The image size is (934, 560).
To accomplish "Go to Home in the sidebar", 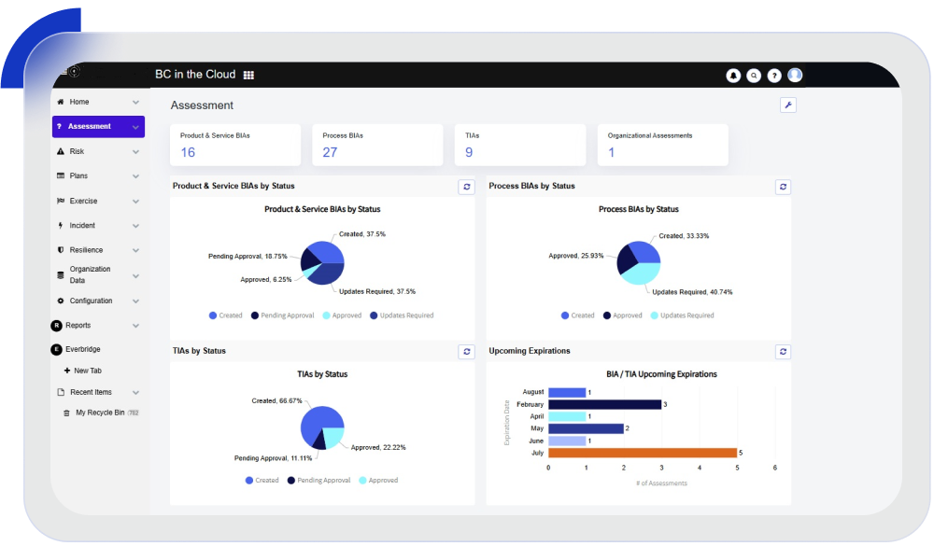I will [79, 102].
